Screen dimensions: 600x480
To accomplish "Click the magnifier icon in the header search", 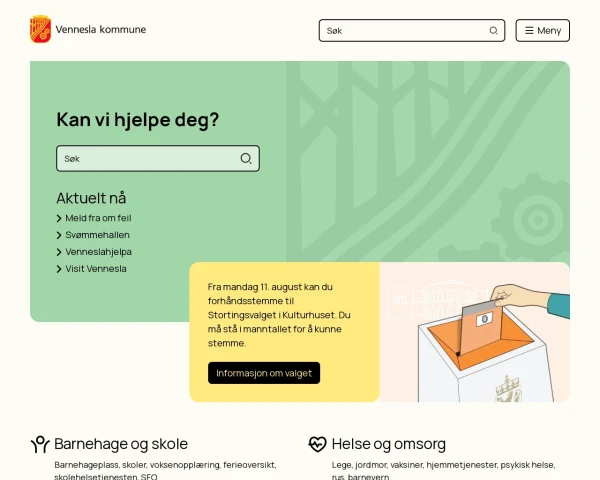I will coord(494,31).
